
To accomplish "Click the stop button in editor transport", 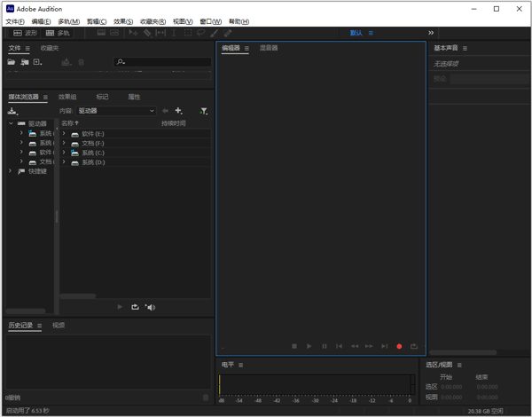I will point(294,346).
